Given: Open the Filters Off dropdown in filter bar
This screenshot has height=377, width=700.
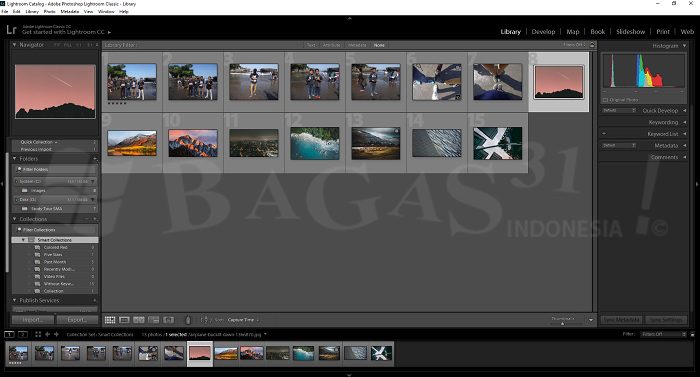Looking at the screenshot, I should click(575, 45).
